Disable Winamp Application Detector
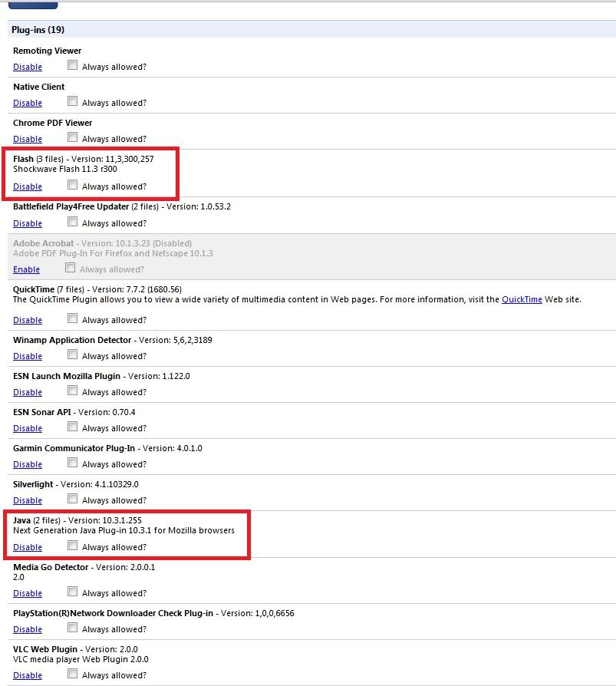616x686 pixels. (28, 356)
